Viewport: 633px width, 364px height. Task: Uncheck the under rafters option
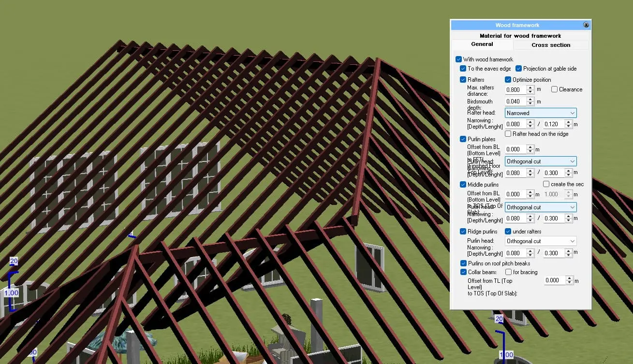pos(508,232)
